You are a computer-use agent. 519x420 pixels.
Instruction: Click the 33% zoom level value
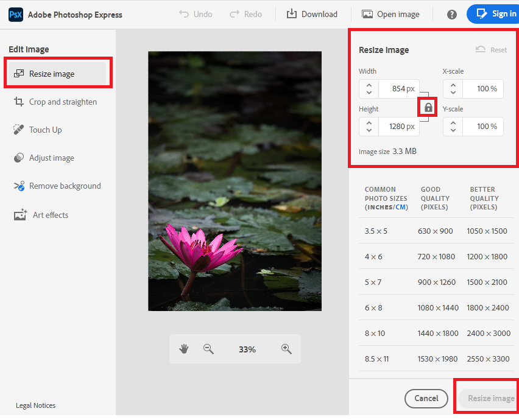[247, 349]
